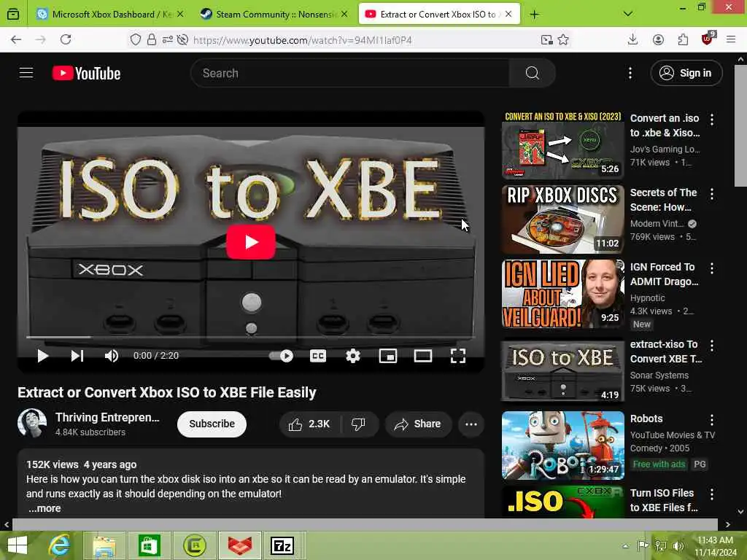
Task: Open a new browser tab
Action: pyautogui.click(x=535, y=15)
